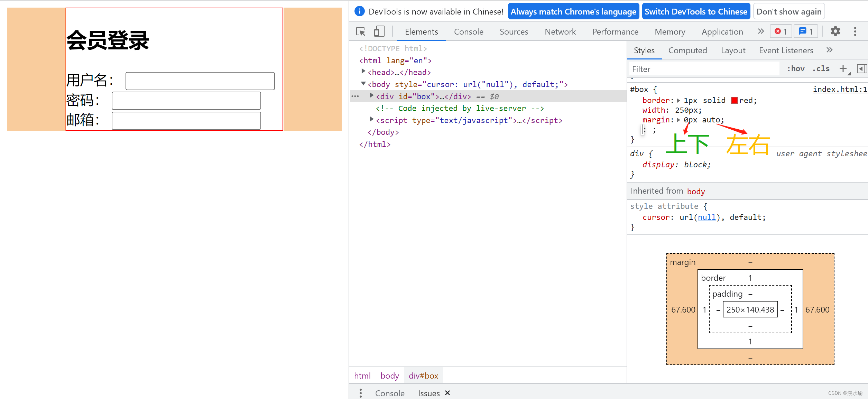Expand the border shorthand property triangle
Image resolution: width=868 pixels, height=399 pixels.
coord(678,100)
